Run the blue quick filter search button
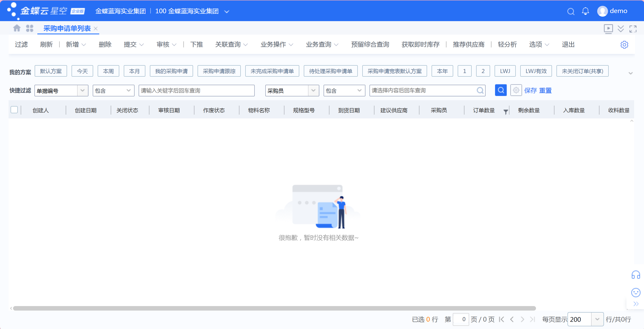The height and width of the screenshot is (329, 644). tap(501, 90)
